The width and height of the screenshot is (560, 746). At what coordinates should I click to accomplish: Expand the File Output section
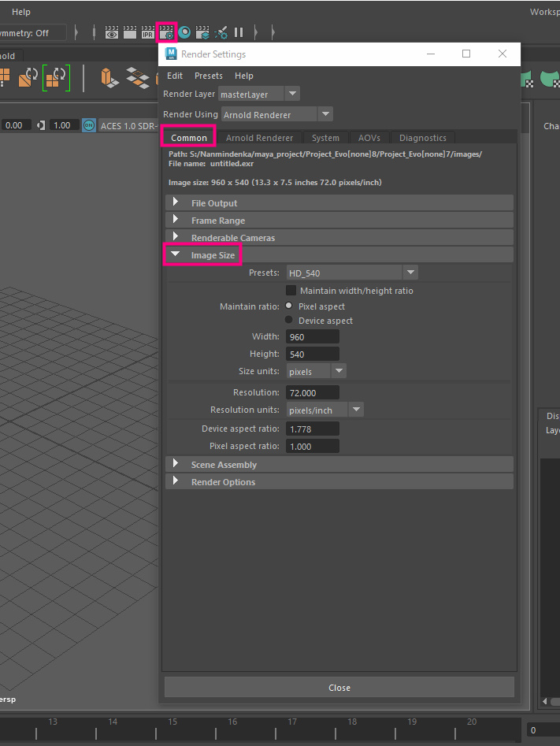(x=339, y=202)
